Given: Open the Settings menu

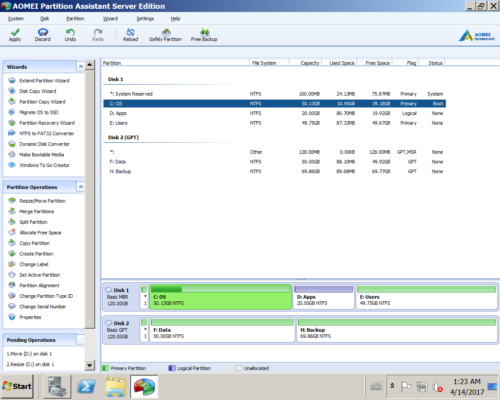Looking at the screenshot, I should [145, 19].
